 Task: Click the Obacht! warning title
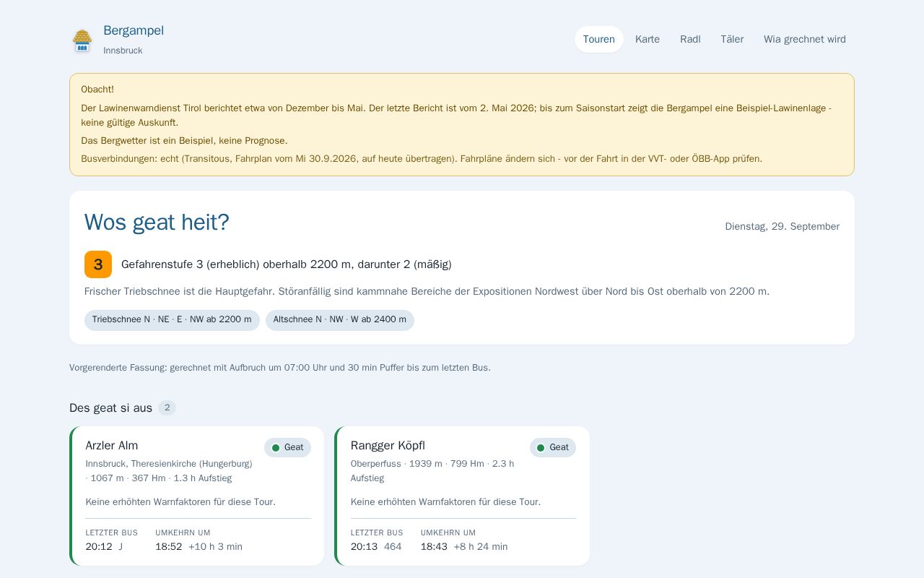coord(97,90)
